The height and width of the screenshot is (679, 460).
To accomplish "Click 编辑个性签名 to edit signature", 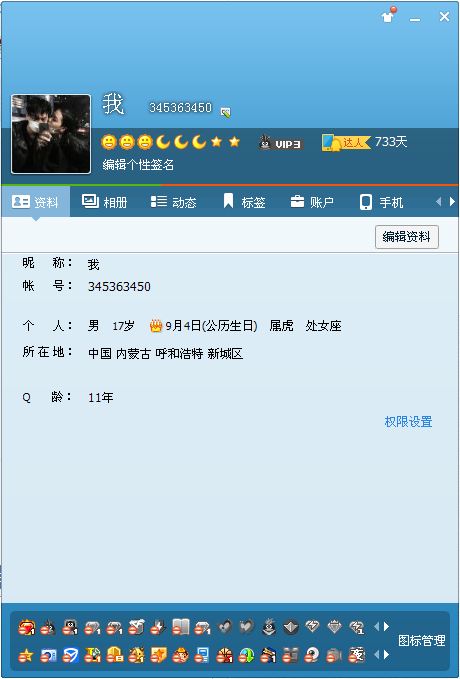I will [x=138, y=165].
